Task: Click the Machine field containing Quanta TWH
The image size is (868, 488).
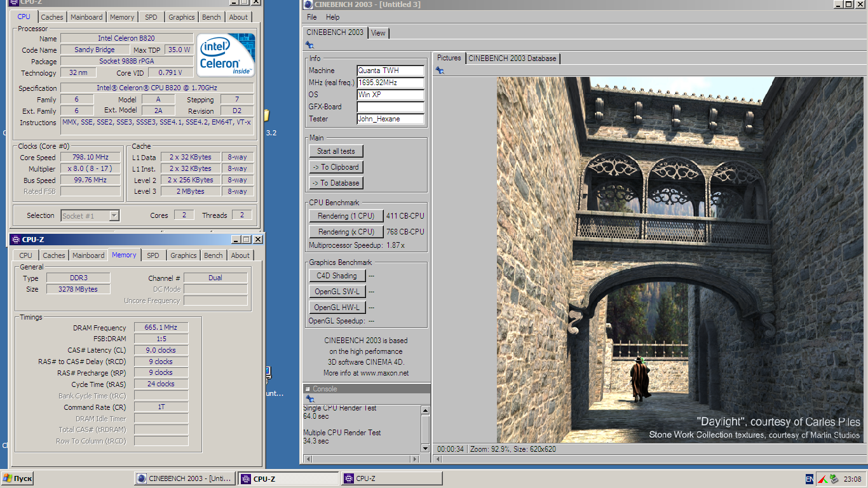Action: coord(391,71)
